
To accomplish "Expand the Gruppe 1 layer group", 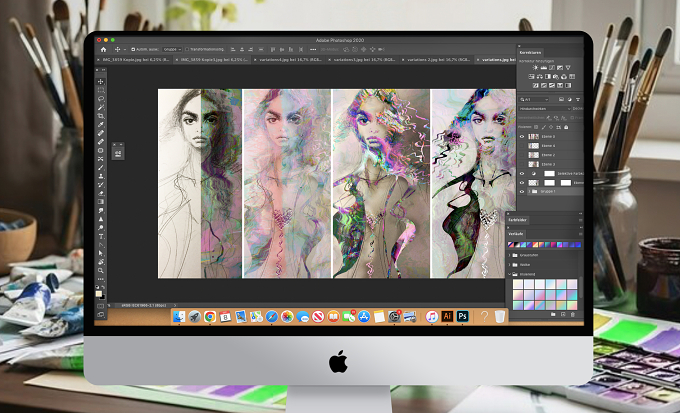I will [530, 191].
